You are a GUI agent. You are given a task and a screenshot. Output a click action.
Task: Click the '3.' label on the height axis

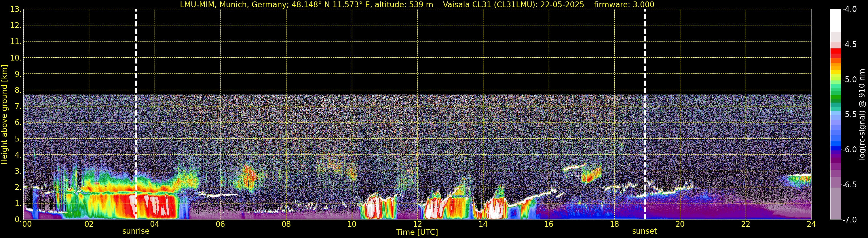(x=18, y=171)
